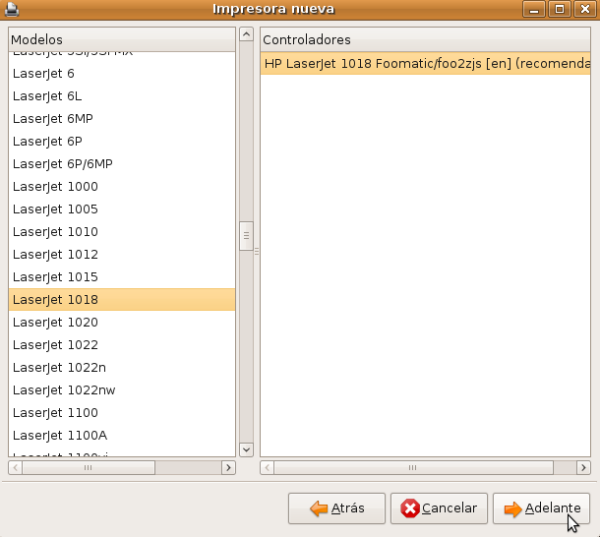600x537 pixels.
Task: Click the printer icon in title bar
Action: click(x=12, y=9)
